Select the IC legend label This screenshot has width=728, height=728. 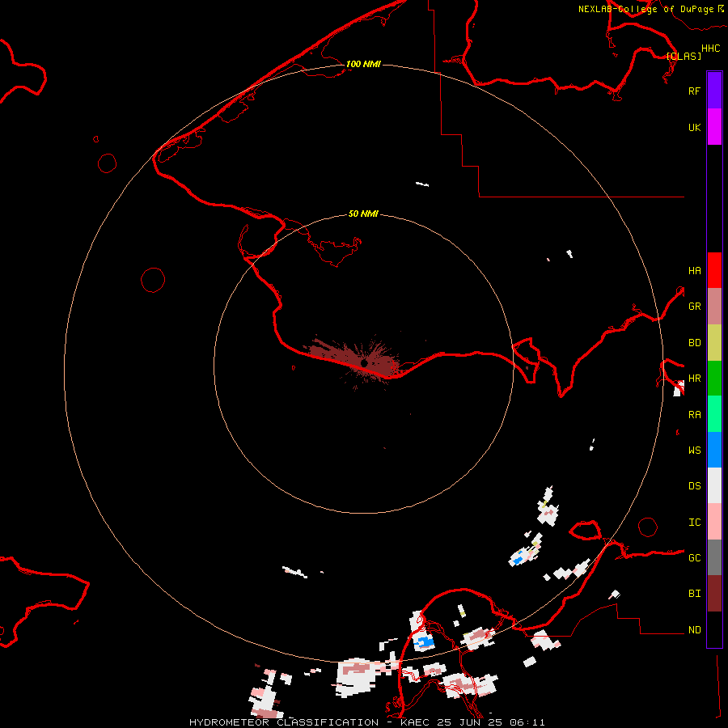pos(694,523)
